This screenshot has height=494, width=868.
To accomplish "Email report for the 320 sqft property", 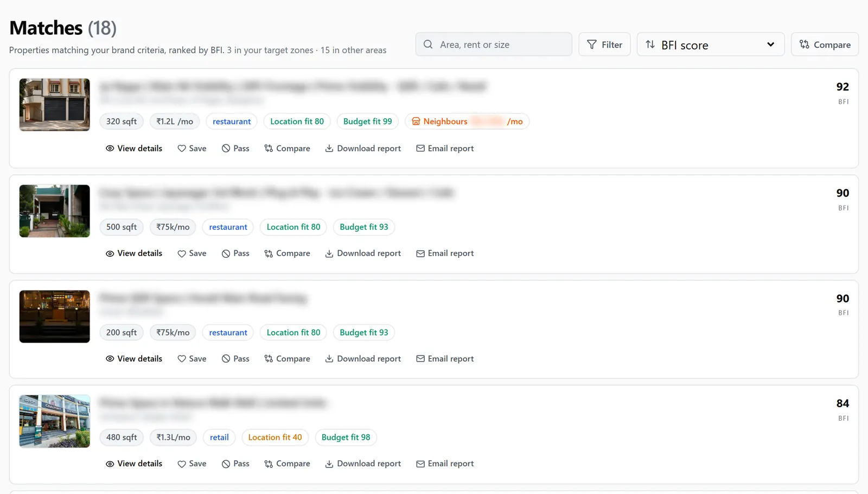I will [x=445, y=148].
